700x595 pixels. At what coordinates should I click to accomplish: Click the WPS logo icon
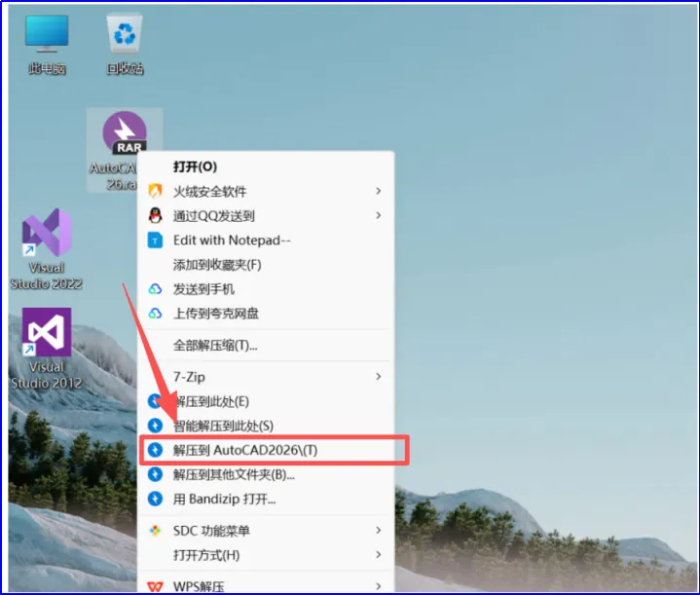pos(155,586)
